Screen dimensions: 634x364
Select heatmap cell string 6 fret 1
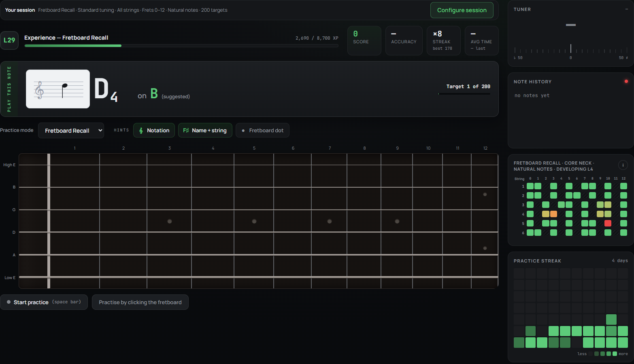(x=538, y=233)
